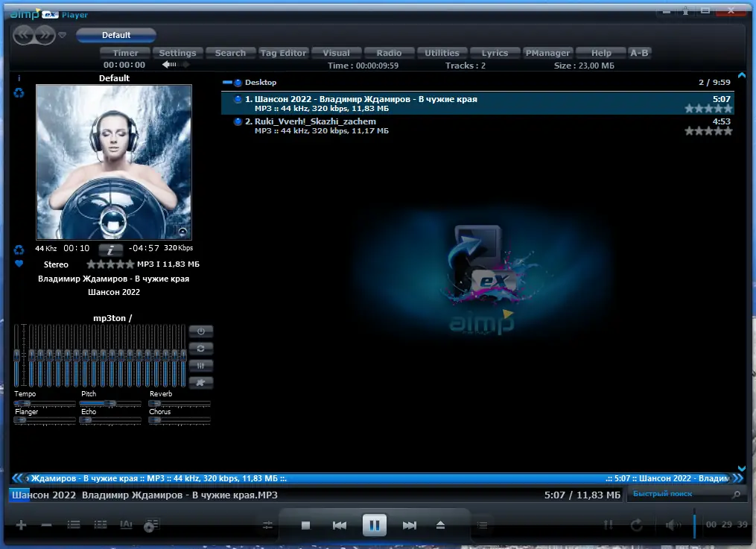The image size is (756, 549).
Task: Toggle the A-B repeat button
Action: (639, 53)
